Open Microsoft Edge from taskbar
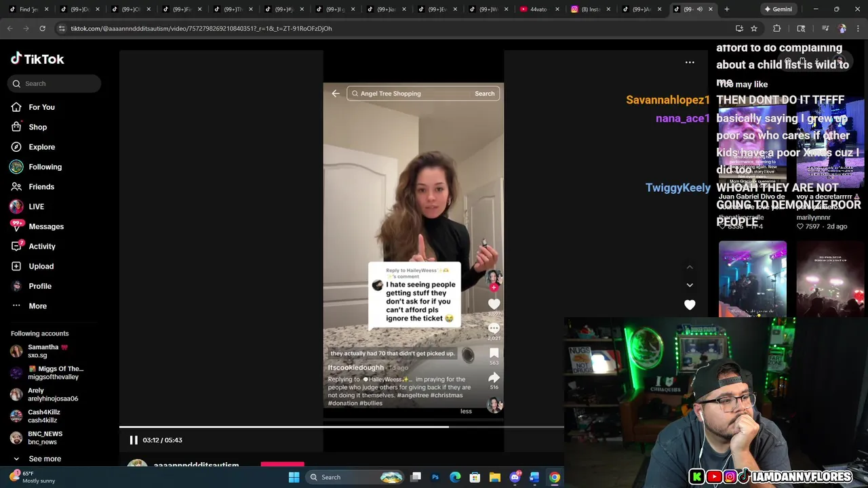868x488 pixels. point(455,477)
